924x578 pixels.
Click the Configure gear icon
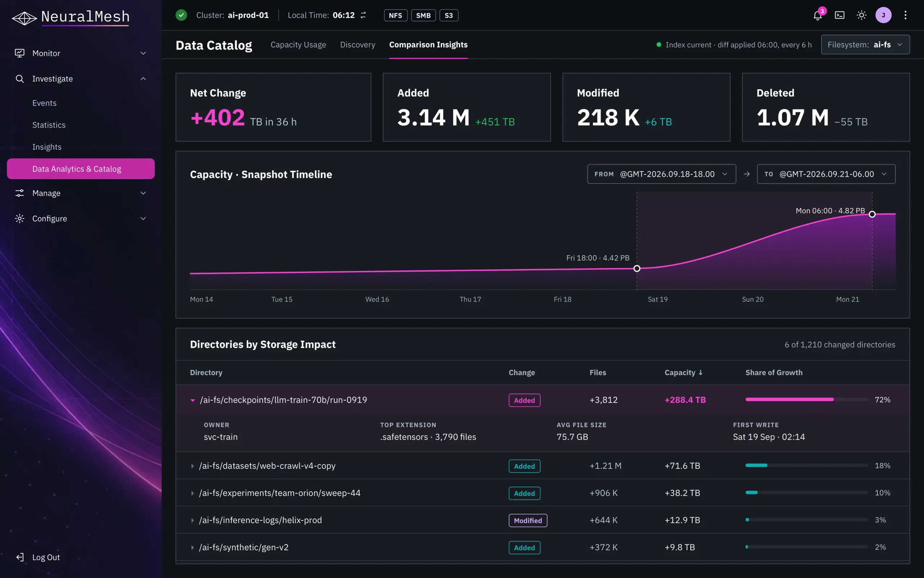pyautogui.click(x=19, y=218)
